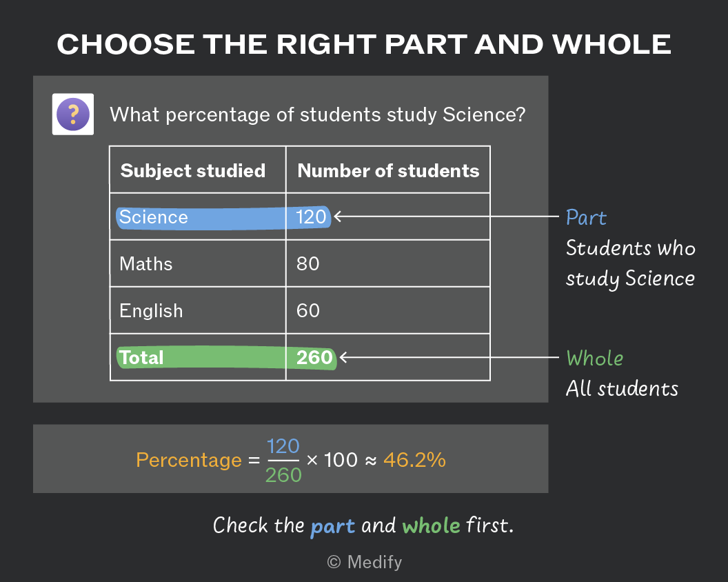This screenshot has width=728, height=582.
Task: Select the green highlighted Total cell
Action: [x=199, y=358]
